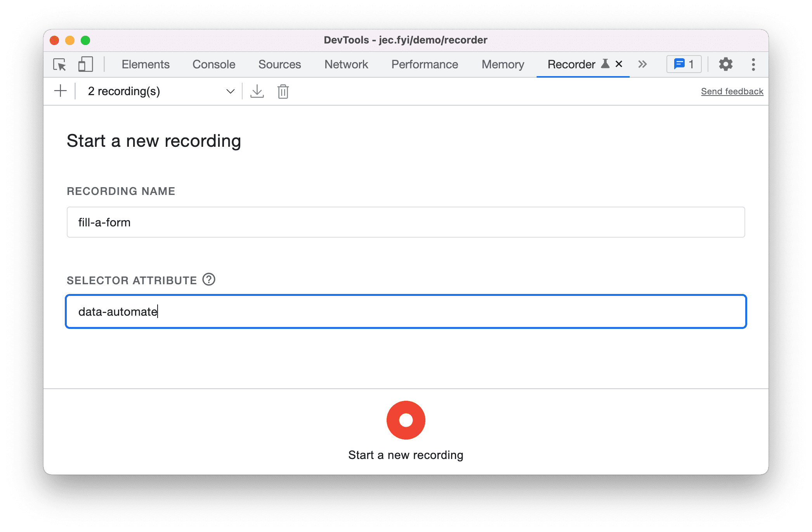Click the Send feedback link

pyautogui.click(x=731, y=91)
